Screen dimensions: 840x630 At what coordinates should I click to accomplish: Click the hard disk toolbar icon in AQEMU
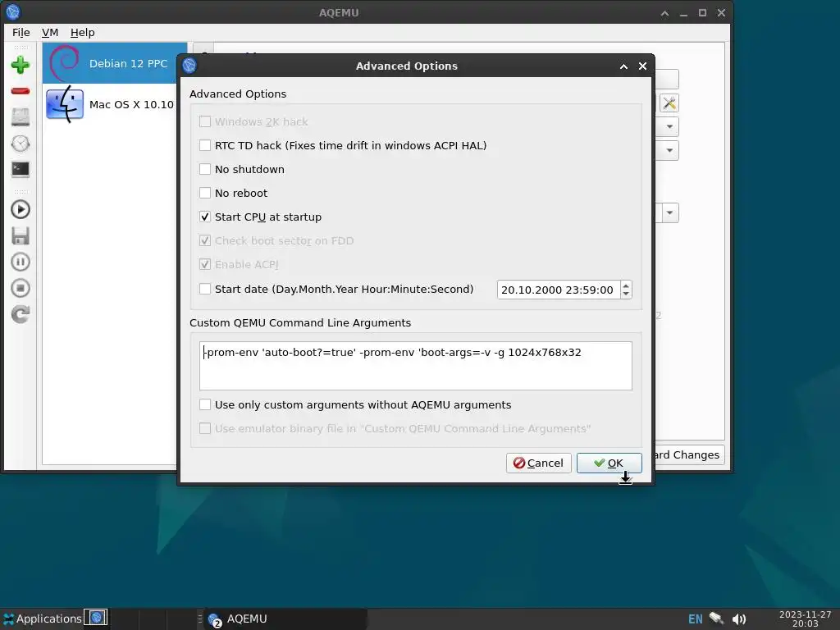point(21,116)
